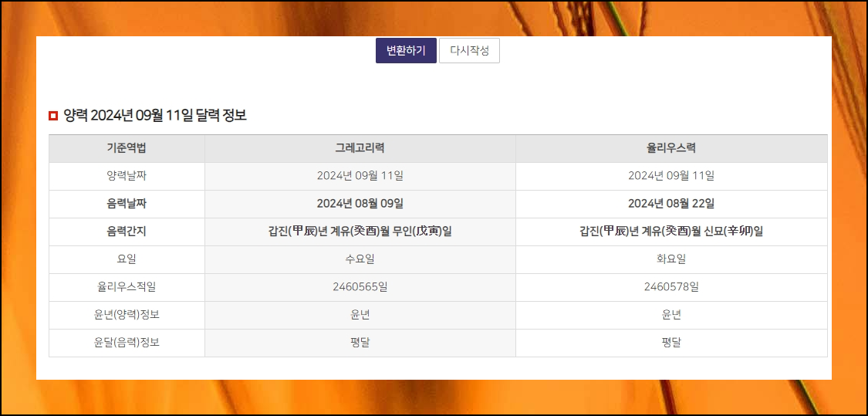Click the 수요일 weekday cell
Image resolution: width=868 pixels, height=416 pixels.
point(360,259)
